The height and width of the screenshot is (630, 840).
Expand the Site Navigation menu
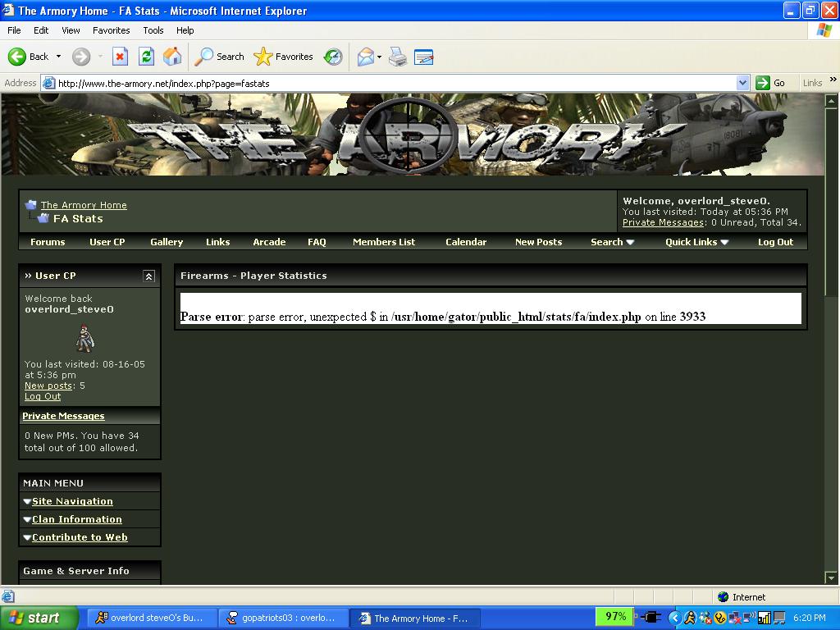(x=72, y=501)
